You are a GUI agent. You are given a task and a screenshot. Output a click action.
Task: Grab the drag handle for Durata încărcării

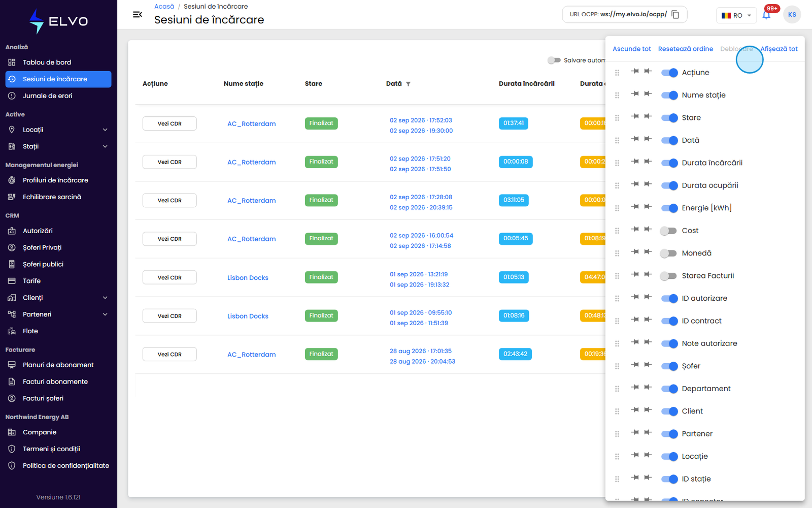coord(617,163)
